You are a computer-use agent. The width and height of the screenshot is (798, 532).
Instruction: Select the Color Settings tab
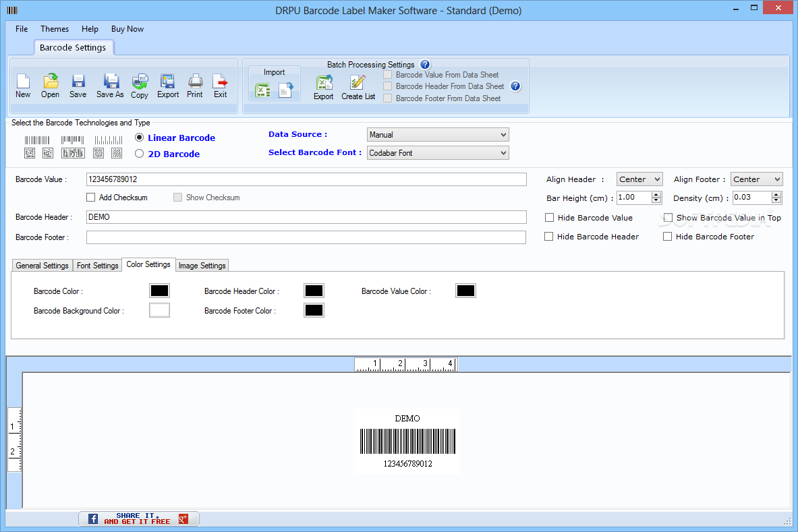tap(148, 264)
